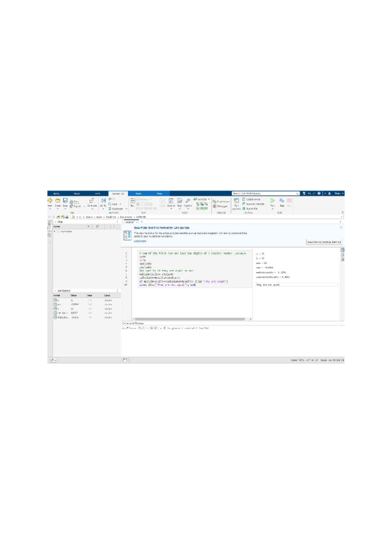The width and height of the screenshot is (392, 554).
Task: Switch to the VIEW tab
Action: (159, 194)
